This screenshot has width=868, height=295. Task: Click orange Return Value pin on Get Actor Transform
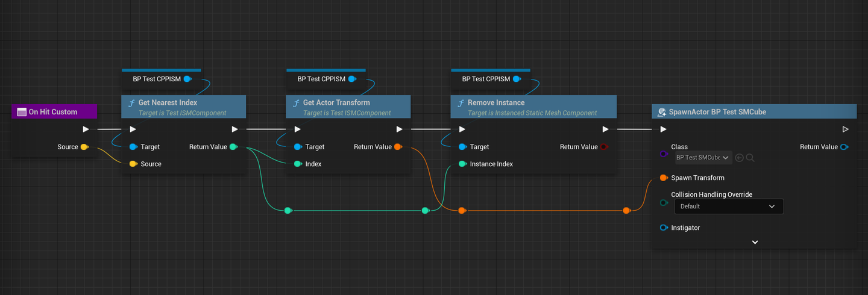pyautogui.click(x=398, y=147)
